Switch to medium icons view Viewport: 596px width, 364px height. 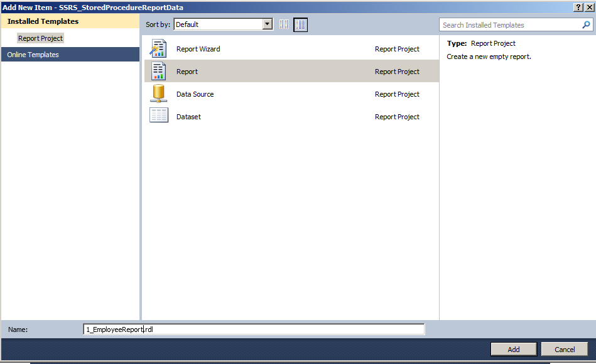coord(300,24)
